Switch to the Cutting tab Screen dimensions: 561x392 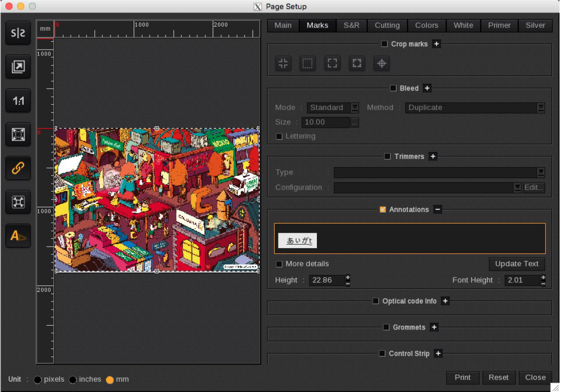point(387,26)
